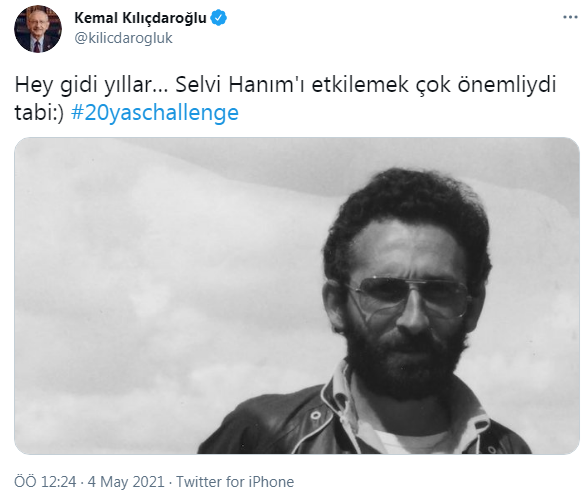Open Kemal Kılıçdaroğlu's round profile avatar

[38, 29]
